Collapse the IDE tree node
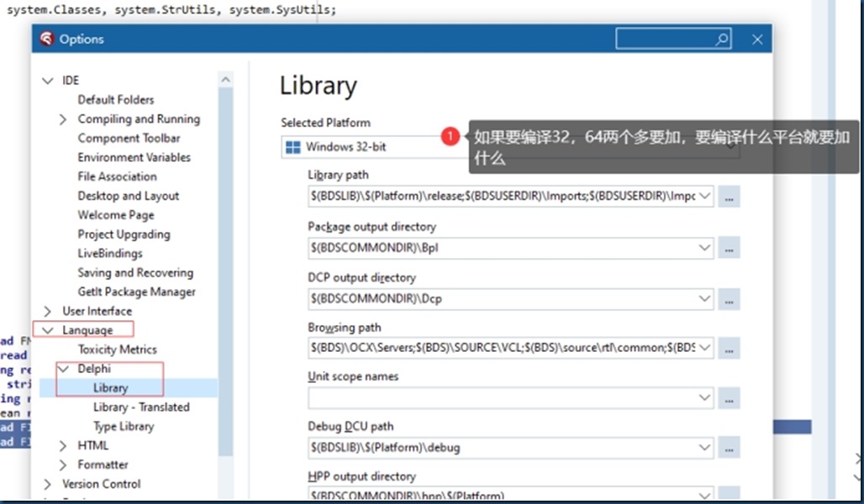 48,81
